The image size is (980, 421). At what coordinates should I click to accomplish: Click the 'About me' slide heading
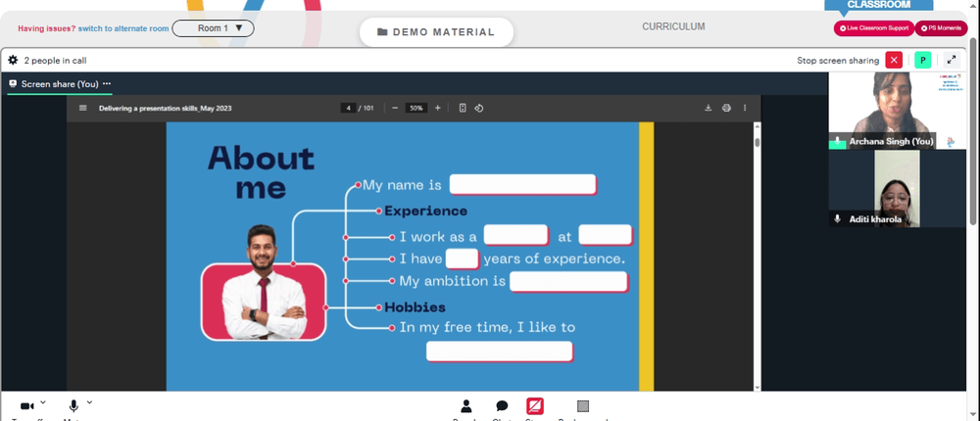pyautogui.click(x=262, y=172)
